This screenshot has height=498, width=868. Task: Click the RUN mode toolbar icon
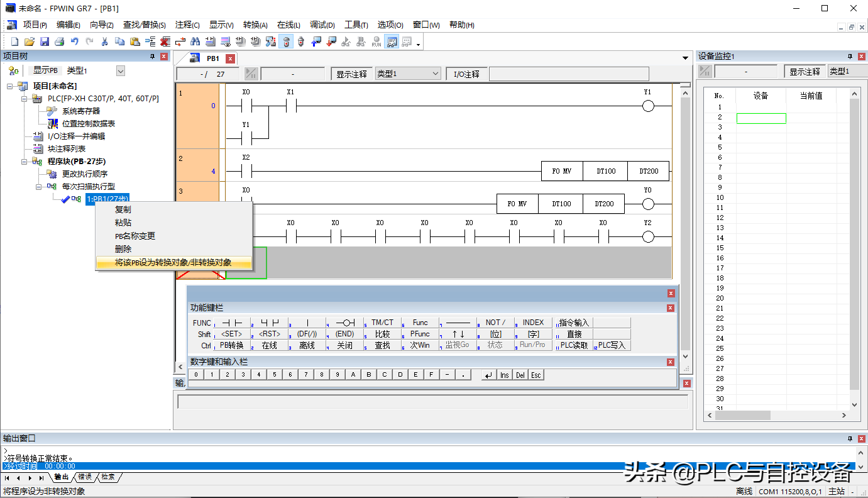pyautogui.click(x=376, y=42)
